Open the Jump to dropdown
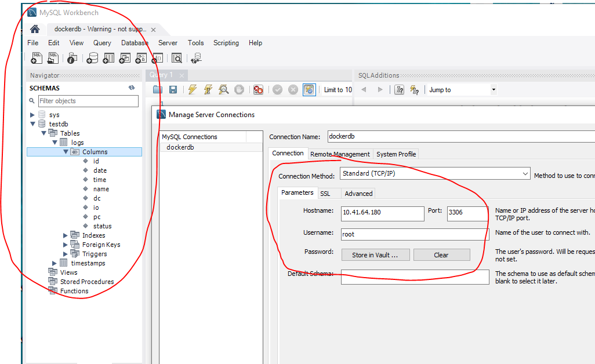595x364 pixels. [x=494, y=90]
